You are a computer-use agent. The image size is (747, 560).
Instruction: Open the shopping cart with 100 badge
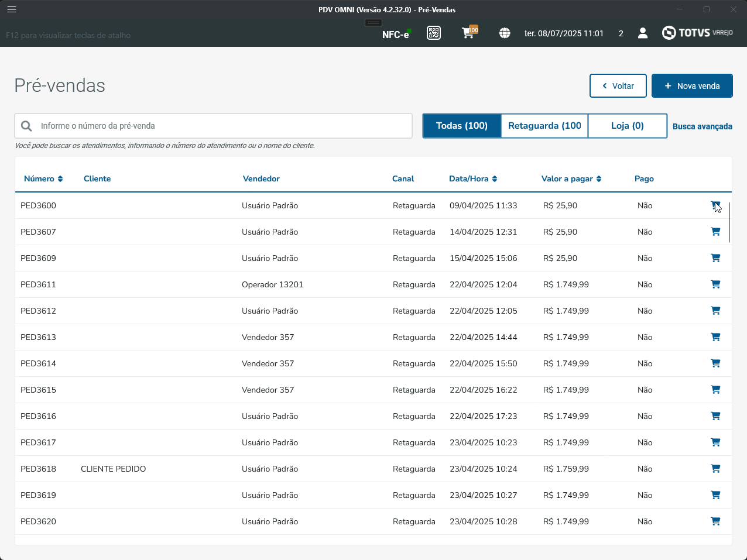point(468,33)
